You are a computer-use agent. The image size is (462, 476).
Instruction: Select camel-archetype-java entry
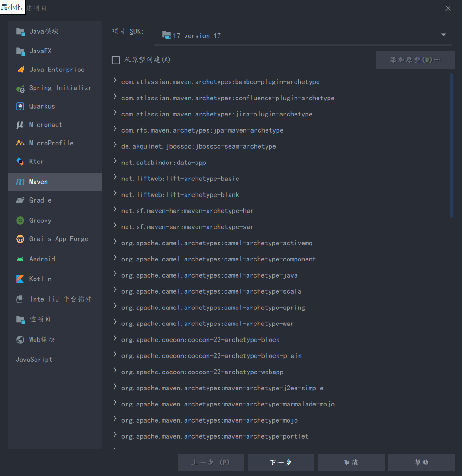tap(209, 275)
